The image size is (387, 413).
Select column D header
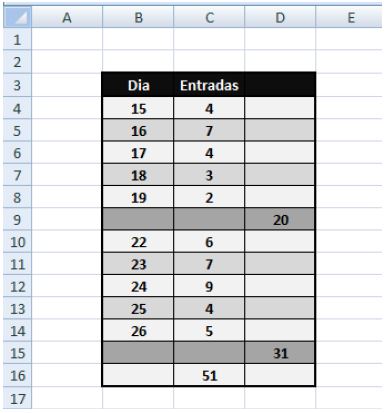pyautogui.click(x=280, y=17)
